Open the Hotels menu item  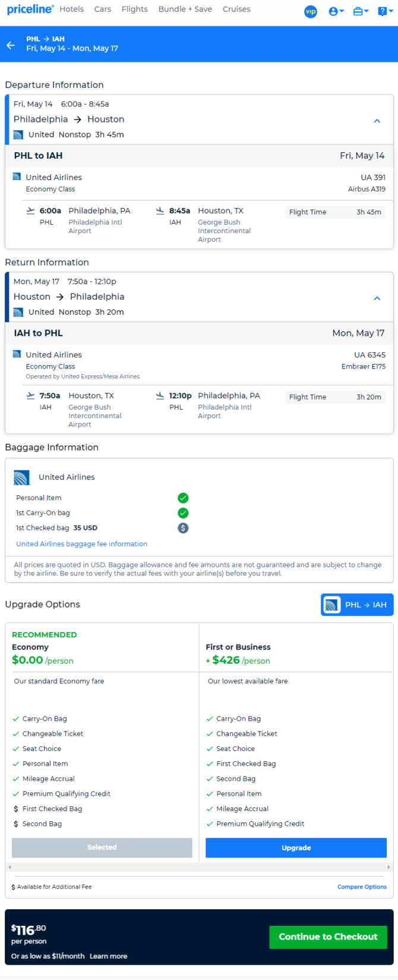tap(71, 9)
